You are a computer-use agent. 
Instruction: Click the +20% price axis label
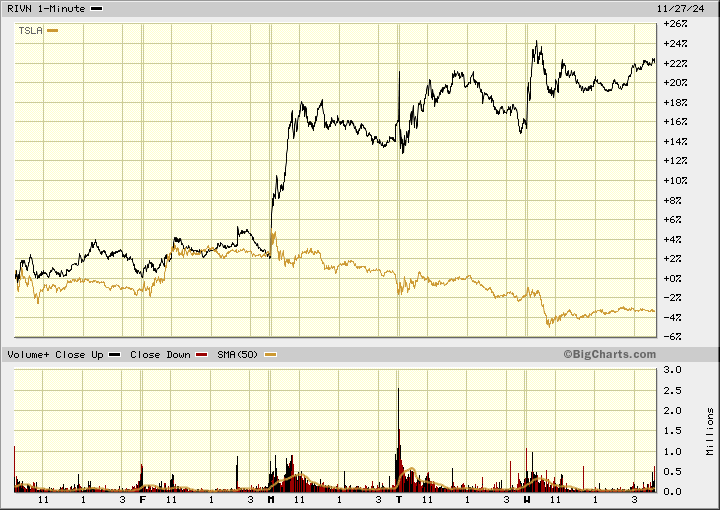(675, 83)
